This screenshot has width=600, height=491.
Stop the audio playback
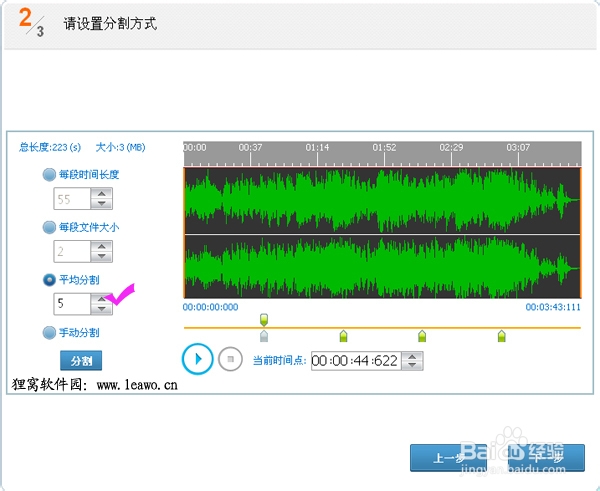pos(230,359)
